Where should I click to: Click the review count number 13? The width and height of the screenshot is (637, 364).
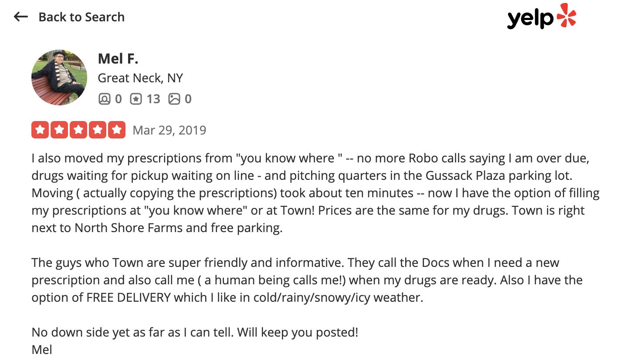[153, 99]
